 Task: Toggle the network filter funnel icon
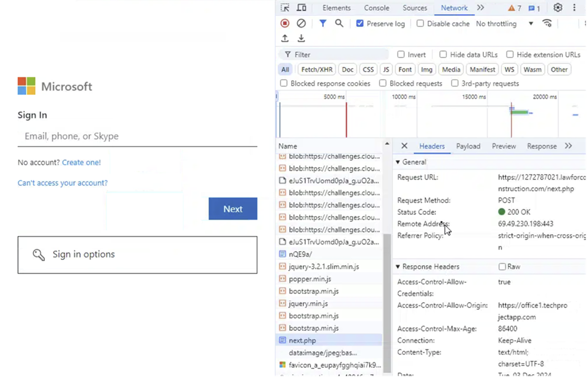tap(322, 24)
